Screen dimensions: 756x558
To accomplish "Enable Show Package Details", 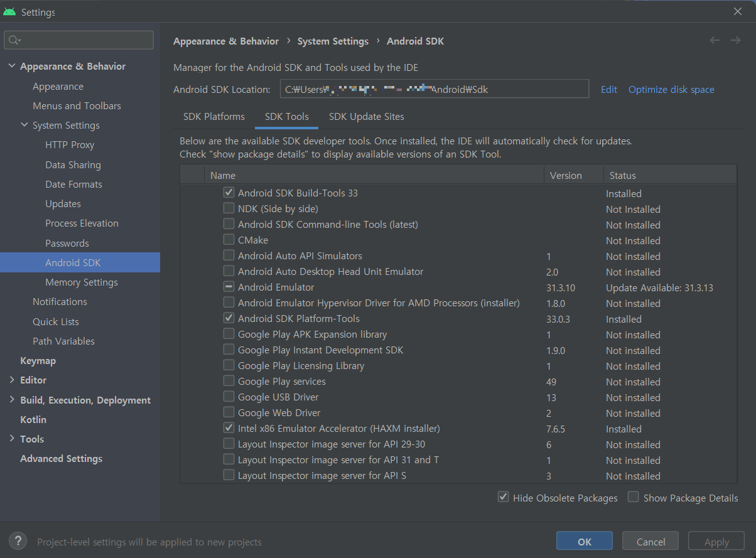I will coord(633,497).
